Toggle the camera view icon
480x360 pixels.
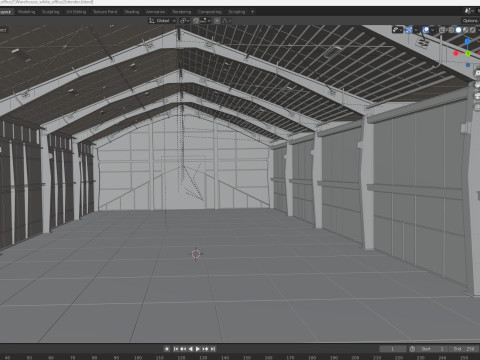pos(477,96)
